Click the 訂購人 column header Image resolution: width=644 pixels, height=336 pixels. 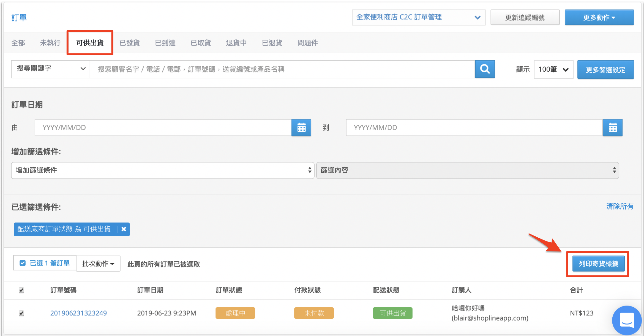point(462,290)
